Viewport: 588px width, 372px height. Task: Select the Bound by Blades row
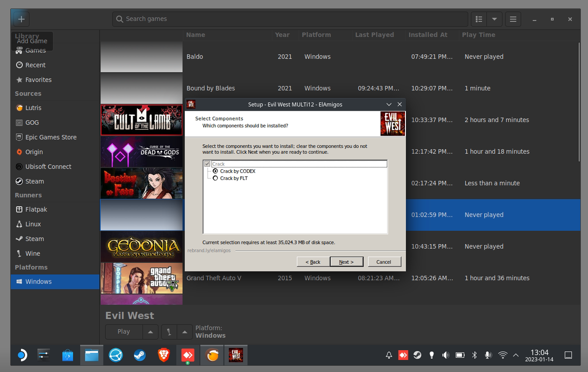click(x=340, y=88)
